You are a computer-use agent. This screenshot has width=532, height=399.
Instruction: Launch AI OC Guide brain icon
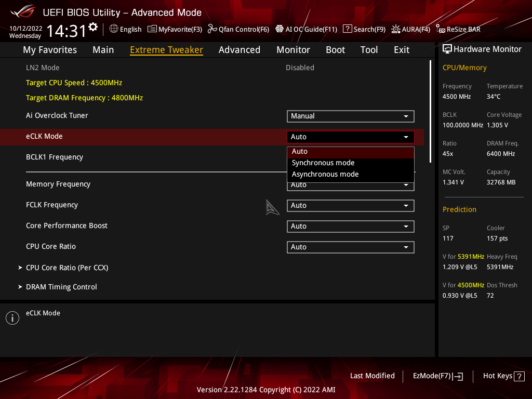[x=279, y=29]
